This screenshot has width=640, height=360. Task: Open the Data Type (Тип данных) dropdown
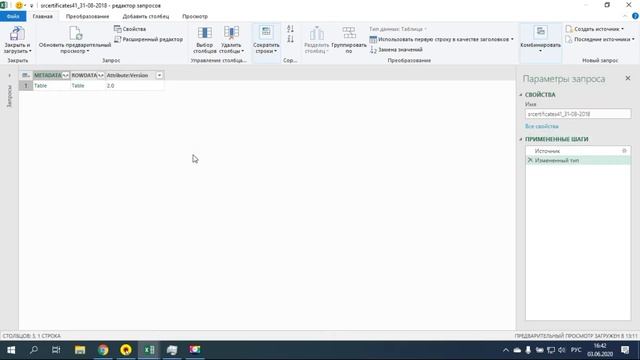[x=398, y=29]
